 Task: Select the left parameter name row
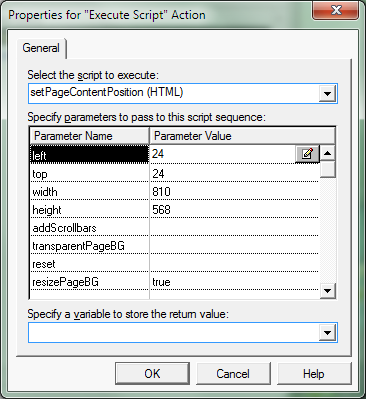point(89,154)
